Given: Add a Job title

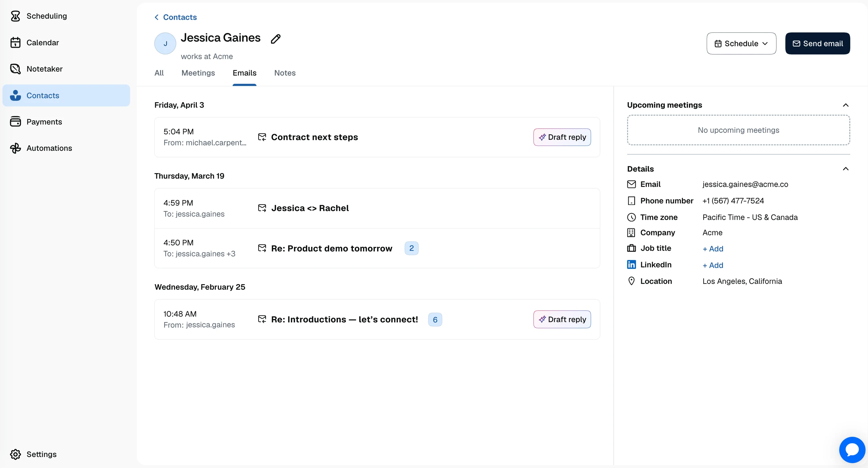Looking at the screenshot, I should (713, 248).
